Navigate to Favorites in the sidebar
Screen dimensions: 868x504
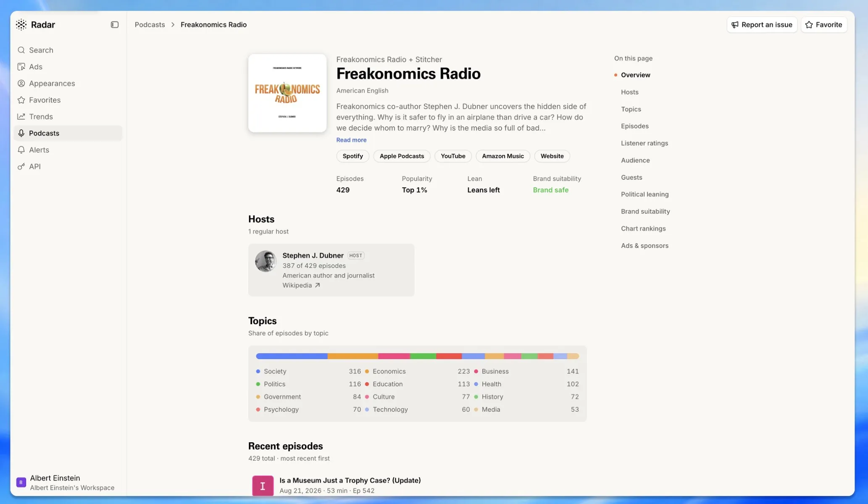[68, 100]
